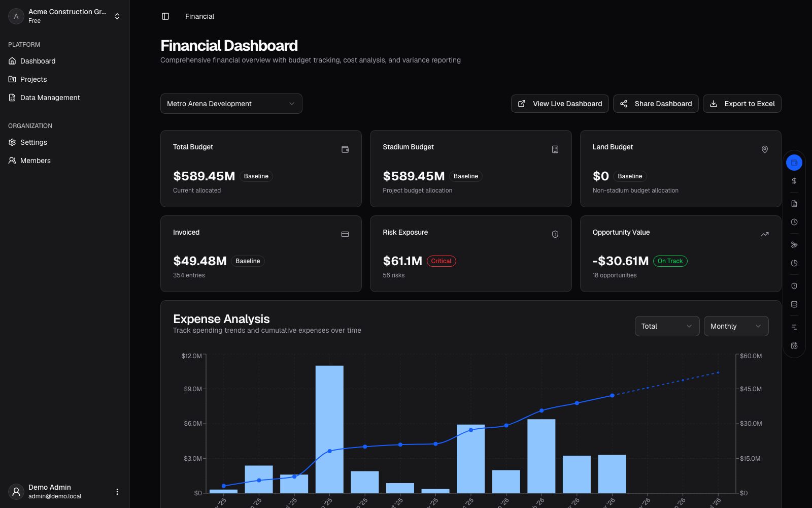Click the "354 entries" text
Screen dimensions: 812x508
189,275
